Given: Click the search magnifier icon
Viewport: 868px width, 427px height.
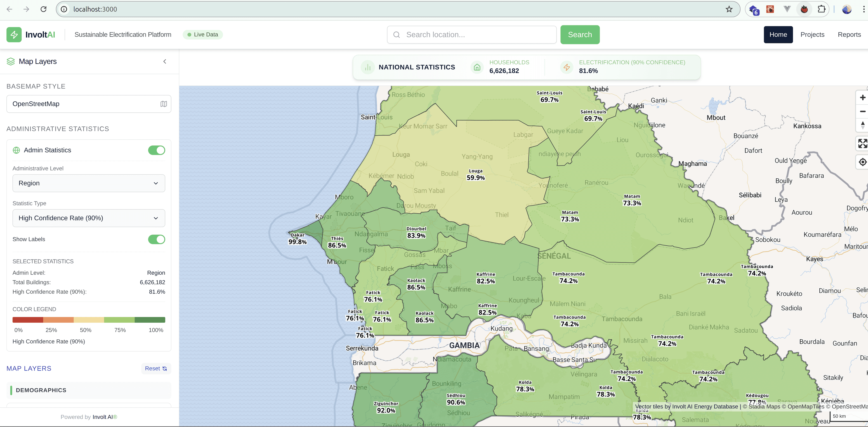Looking at the screenshot, I should tap(397, 35).
